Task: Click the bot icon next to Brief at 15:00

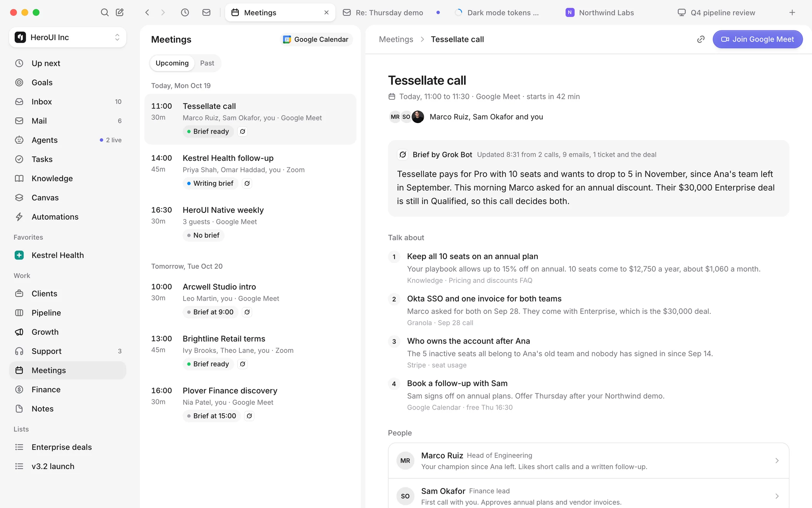Action: click(x=250, y=416)
